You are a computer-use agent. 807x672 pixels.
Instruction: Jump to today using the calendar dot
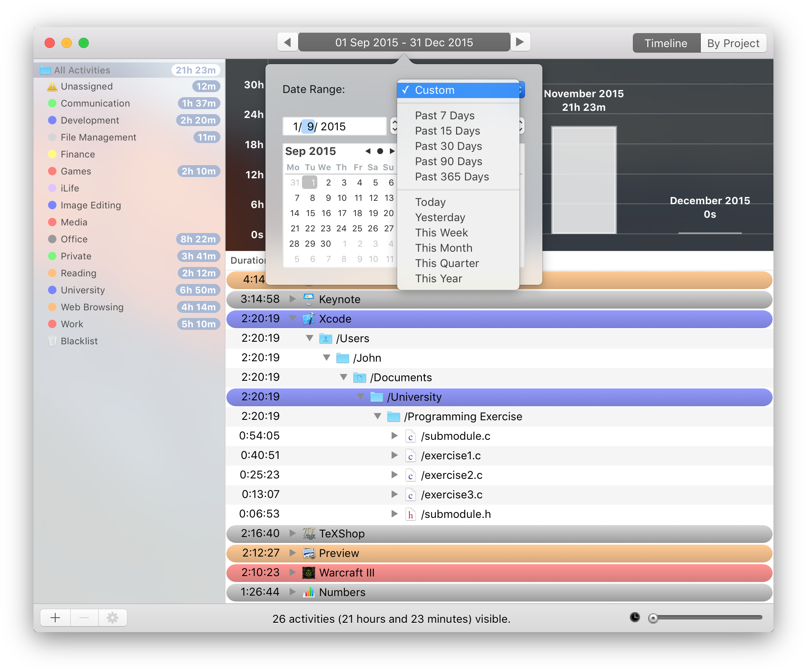coord(380,151)
